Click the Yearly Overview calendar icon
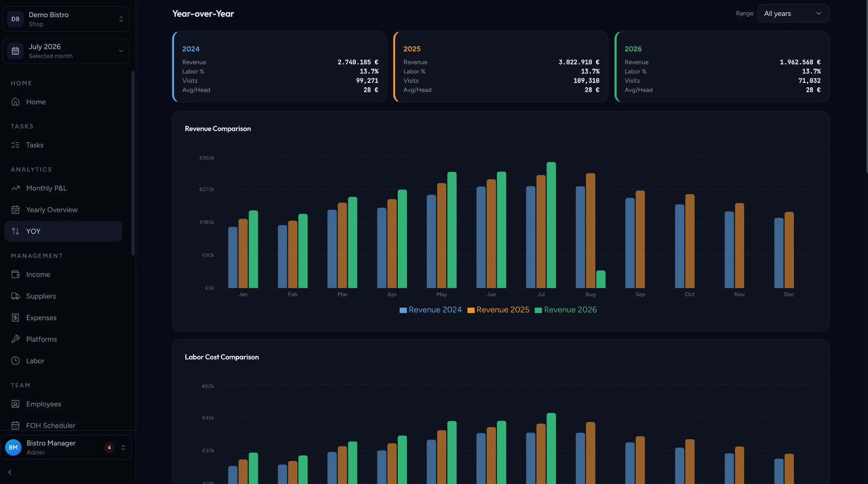This screenshot has height=484, width=868. click(15, 209)
